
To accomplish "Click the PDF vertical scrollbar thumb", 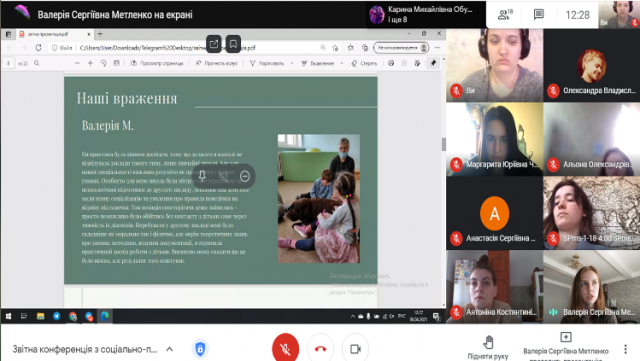I will pos(443,144).
